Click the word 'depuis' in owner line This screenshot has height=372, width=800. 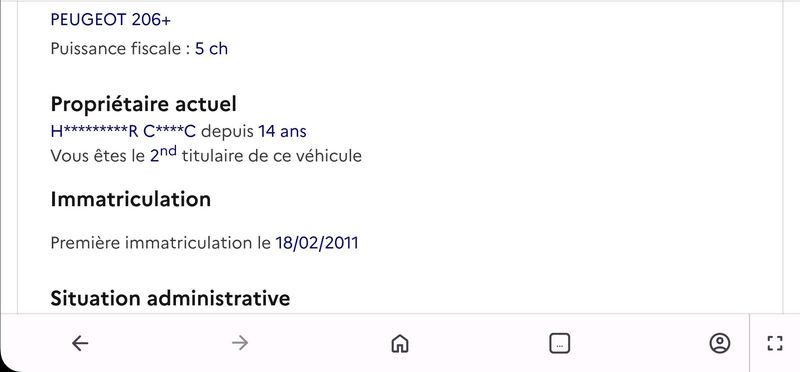pos(227,132)
